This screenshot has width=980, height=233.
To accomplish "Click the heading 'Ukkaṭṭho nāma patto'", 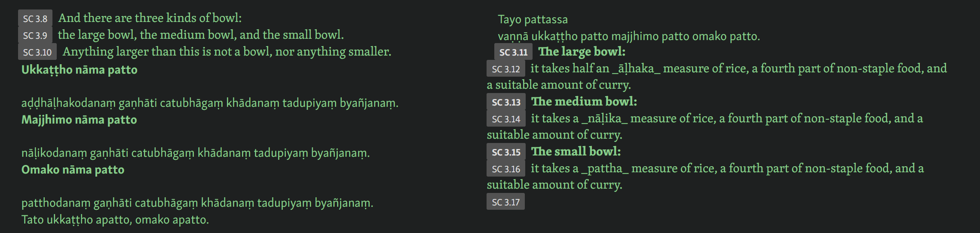I will click(80, 70).
